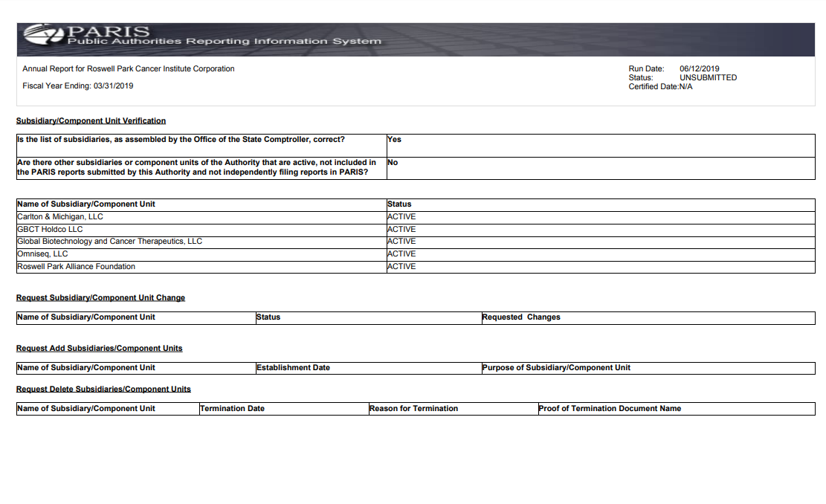826x504 pixels.
Task: Click ACTIVE status for Omniseq, LLC
Action: (401, 253)
